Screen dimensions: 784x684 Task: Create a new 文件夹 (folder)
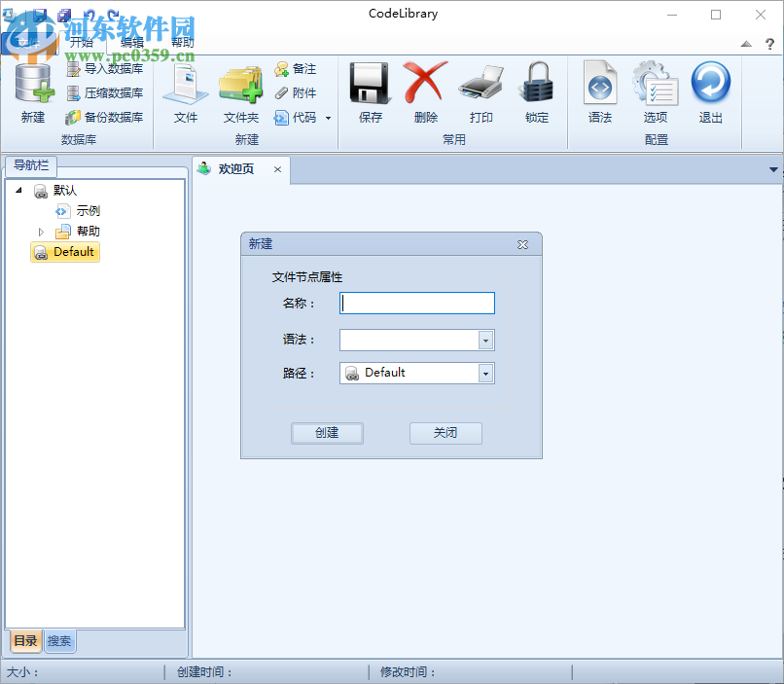[x=240, y=94]
